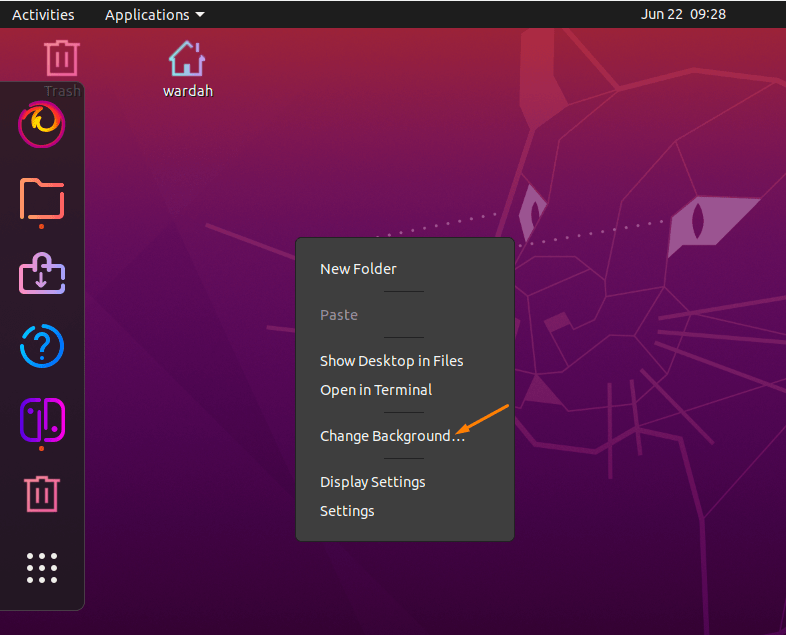Open the clock showing Jun 22 09:28
This screenshot has height=635, width=786.
[x=683, y=14]
